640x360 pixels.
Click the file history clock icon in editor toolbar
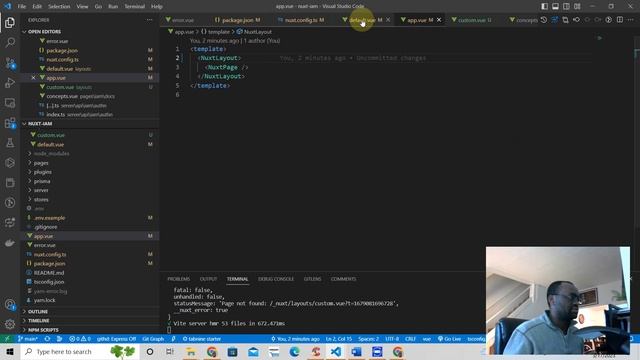point(544,20)
